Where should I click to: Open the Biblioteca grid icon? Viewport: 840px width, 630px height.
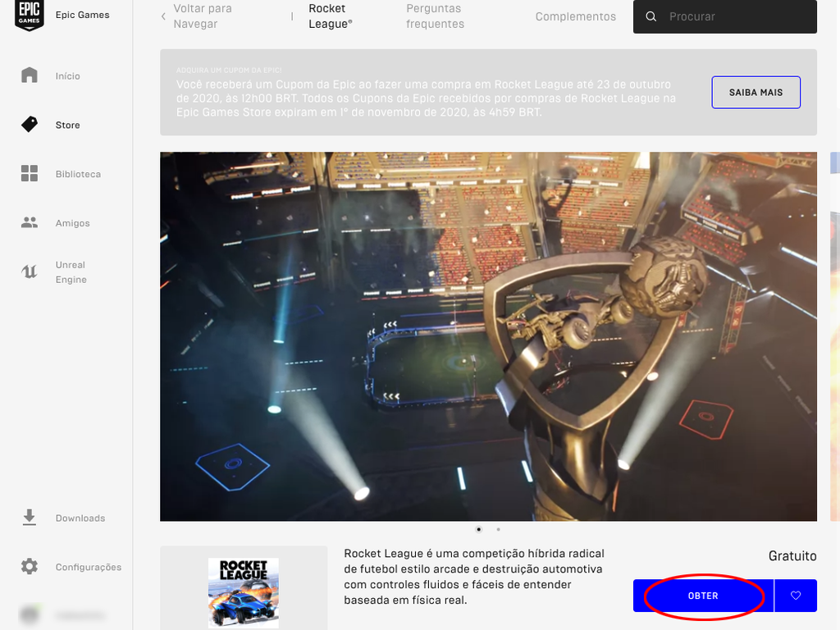click(x=30, y=174)
